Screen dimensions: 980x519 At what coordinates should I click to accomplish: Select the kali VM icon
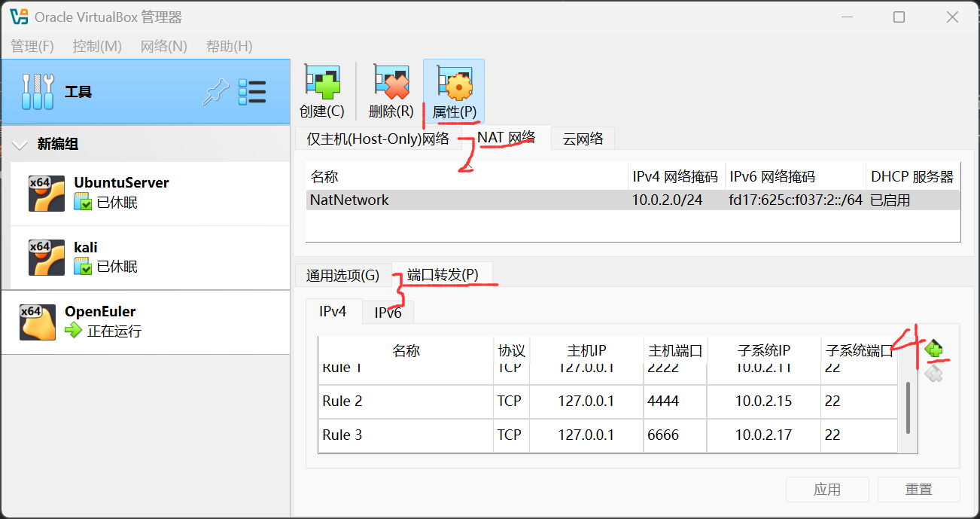(47, 257)
